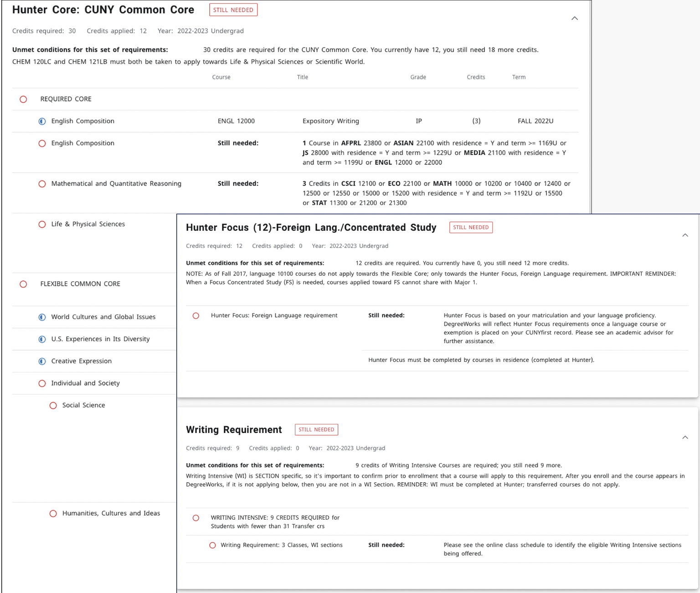Viewport: 700px width, 593px height.
Task: Click the Humanities, Cultures and Ideas circle
Action: point(53,514)
